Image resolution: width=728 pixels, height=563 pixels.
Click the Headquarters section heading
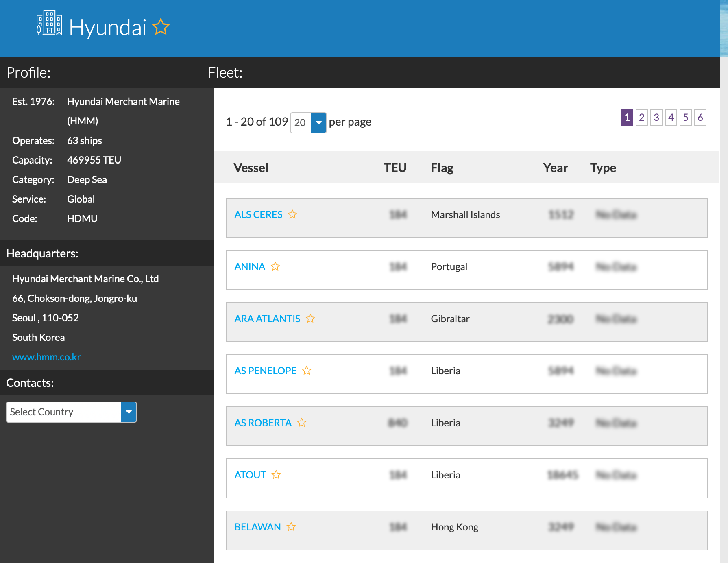[x=42, y=253]
